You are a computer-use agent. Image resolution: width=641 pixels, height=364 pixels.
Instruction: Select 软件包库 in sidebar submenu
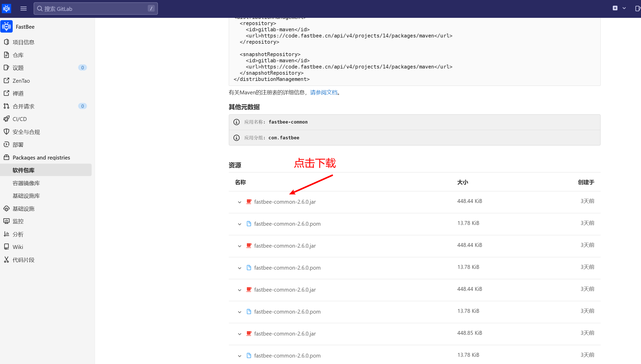(x=46, y=170)
